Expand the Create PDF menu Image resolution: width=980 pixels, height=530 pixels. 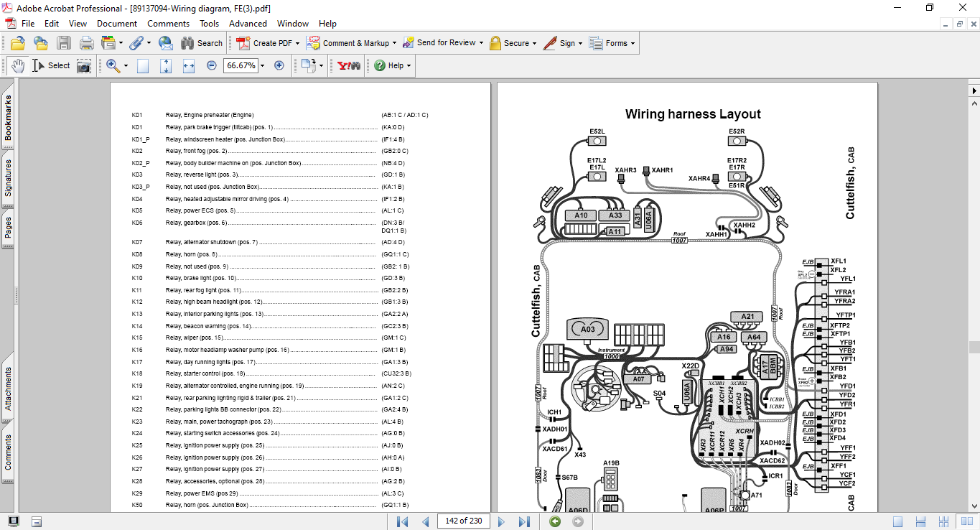(x=297, y=43)
